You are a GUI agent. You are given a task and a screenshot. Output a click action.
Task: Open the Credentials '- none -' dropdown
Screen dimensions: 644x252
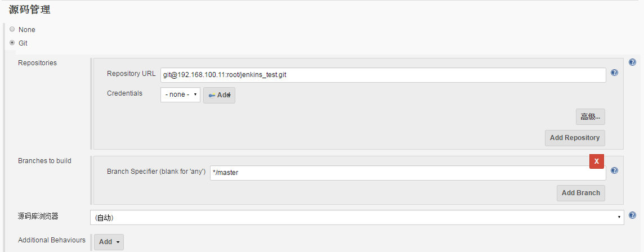(180, 94)
